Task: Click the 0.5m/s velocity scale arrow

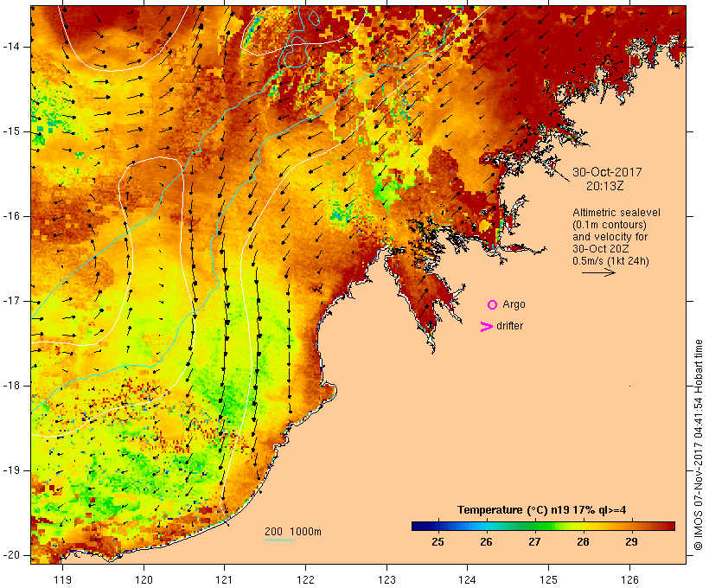Action: click(x=598, y=272)
